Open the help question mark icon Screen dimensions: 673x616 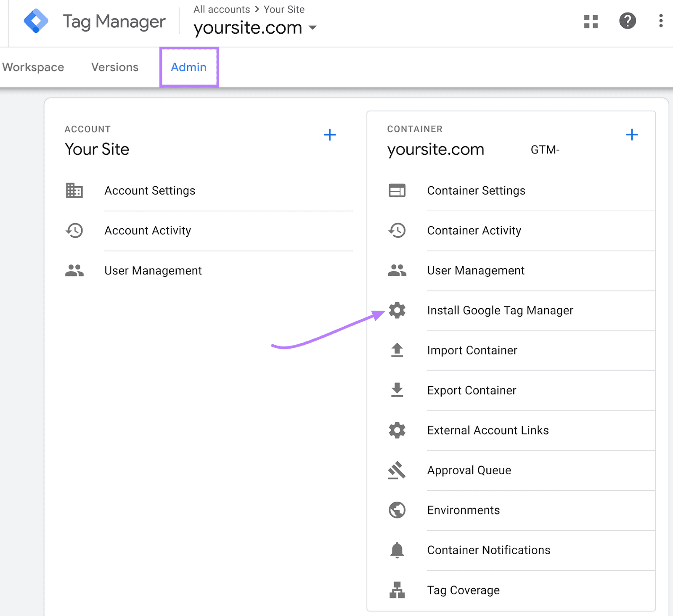click(x=627, y=21)
